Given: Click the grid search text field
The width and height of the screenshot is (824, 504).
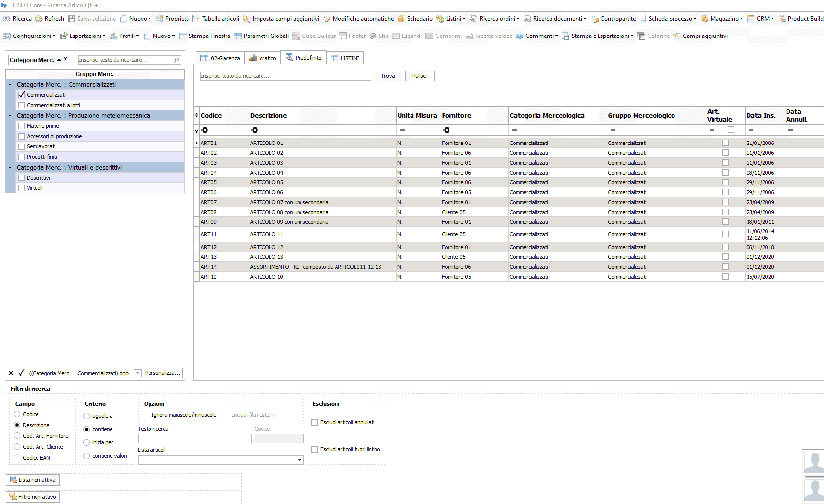Looking at the screenshot, I should coord(285,76).
